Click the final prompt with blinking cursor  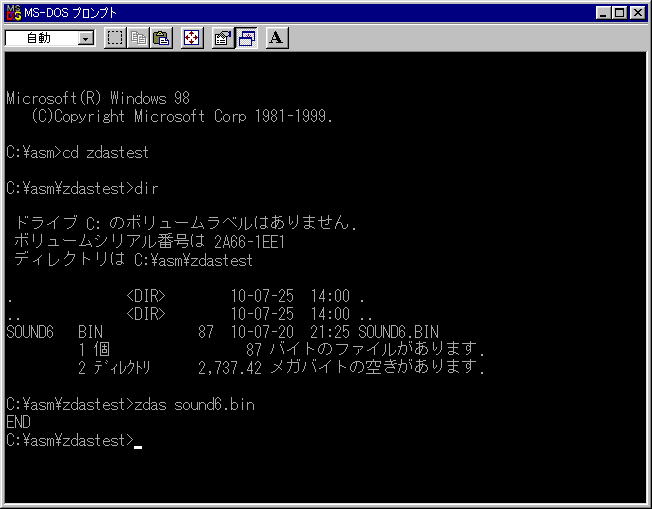click(x=74, y=441)
